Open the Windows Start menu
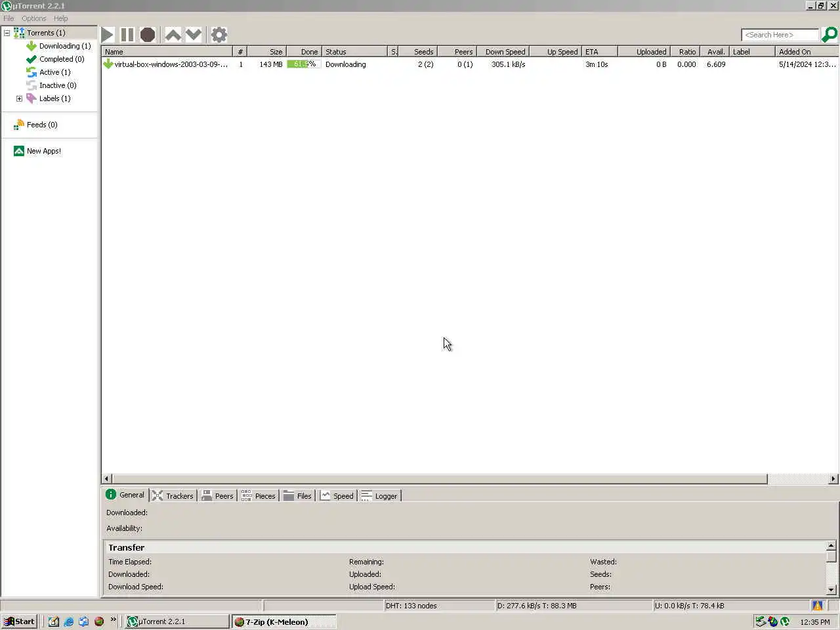The image size is (840, 630). [x=20, y=621]
